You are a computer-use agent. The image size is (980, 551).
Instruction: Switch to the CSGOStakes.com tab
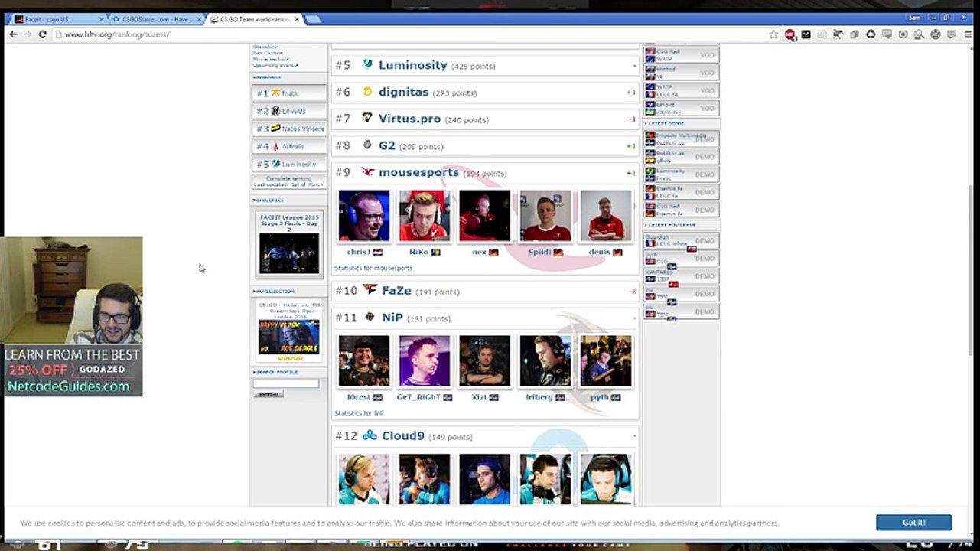(157, 19)
